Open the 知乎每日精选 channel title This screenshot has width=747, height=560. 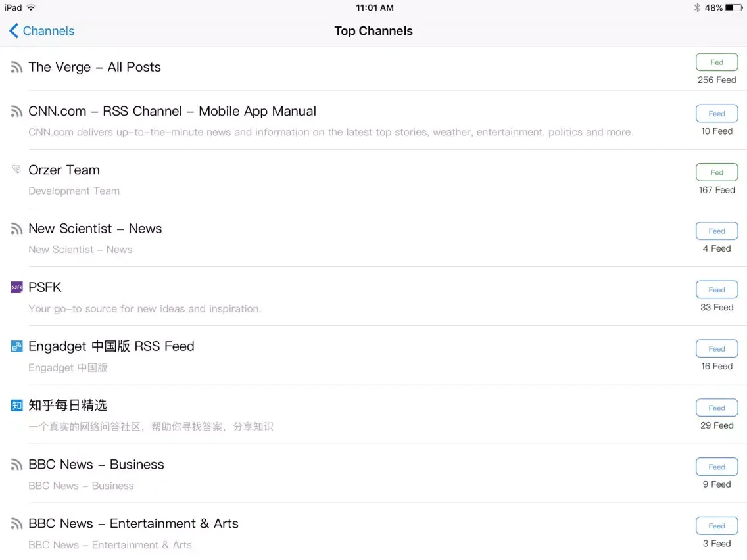pos(68,406)
